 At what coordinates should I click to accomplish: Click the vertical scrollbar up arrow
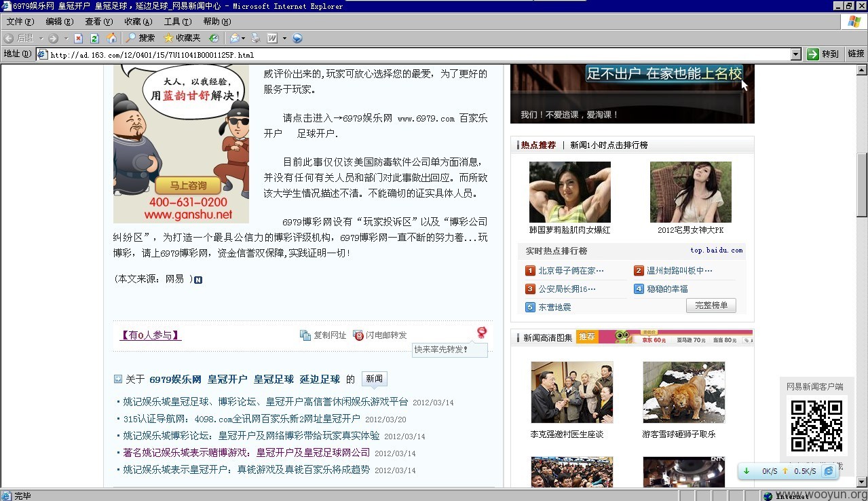(862, 69)
